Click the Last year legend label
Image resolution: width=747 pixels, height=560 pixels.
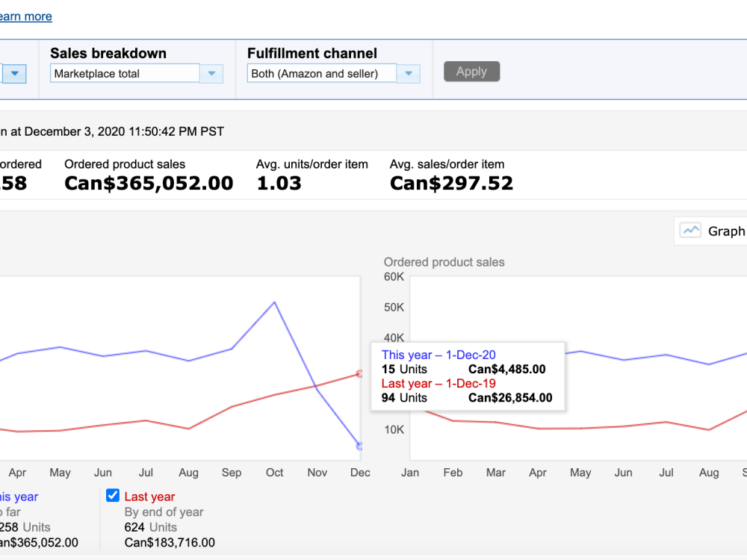(149, 497)
